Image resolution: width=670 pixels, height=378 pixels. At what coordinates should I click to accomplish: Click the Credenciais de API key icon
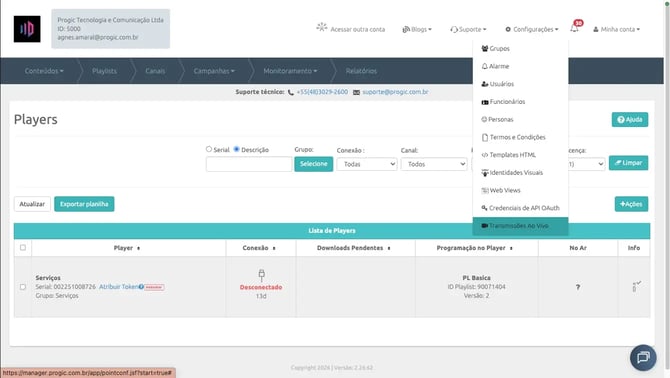[484, 208]
